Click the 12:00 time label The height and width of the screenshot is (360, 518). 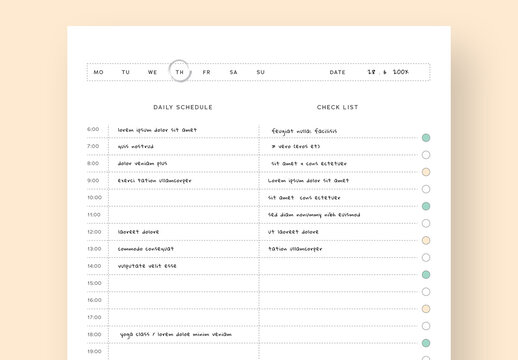[x=94, y=232]
